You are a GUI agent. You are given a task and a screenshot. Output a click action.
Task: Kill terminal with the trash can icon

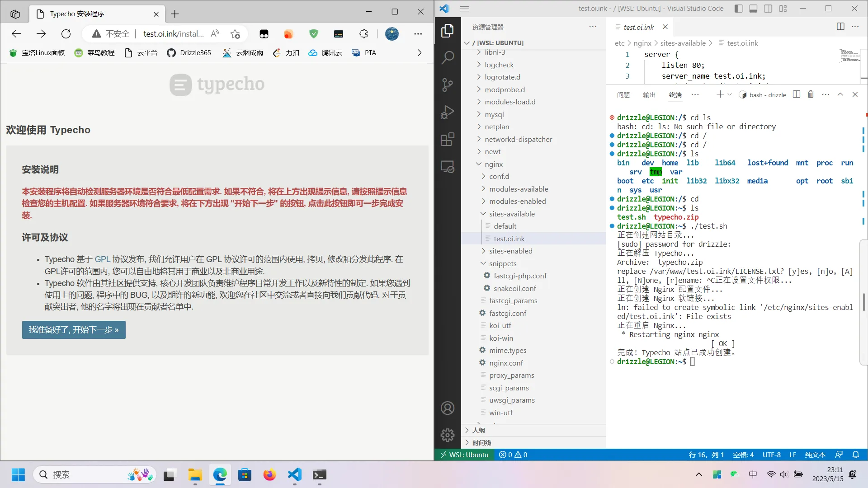[x=811, y=94]
